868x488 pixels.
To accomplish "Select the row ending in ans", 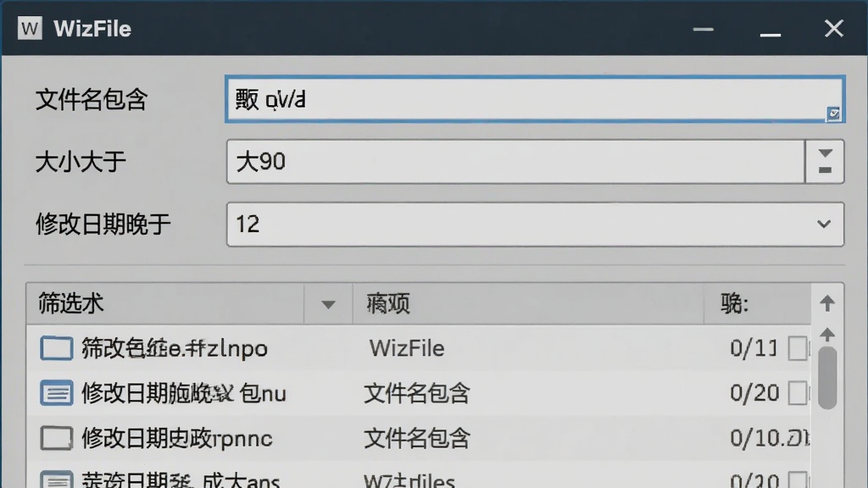I will [x=419, y=476].
